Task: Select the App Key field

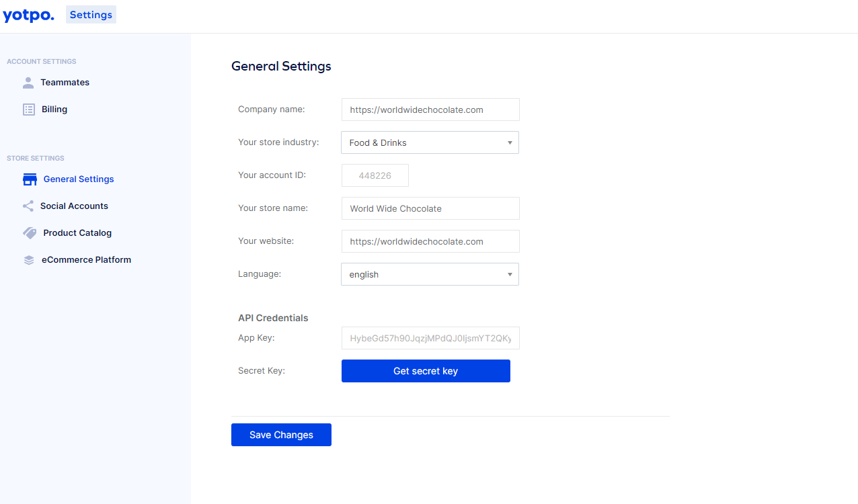Action: pyautogui.click(x=430, y=339)
